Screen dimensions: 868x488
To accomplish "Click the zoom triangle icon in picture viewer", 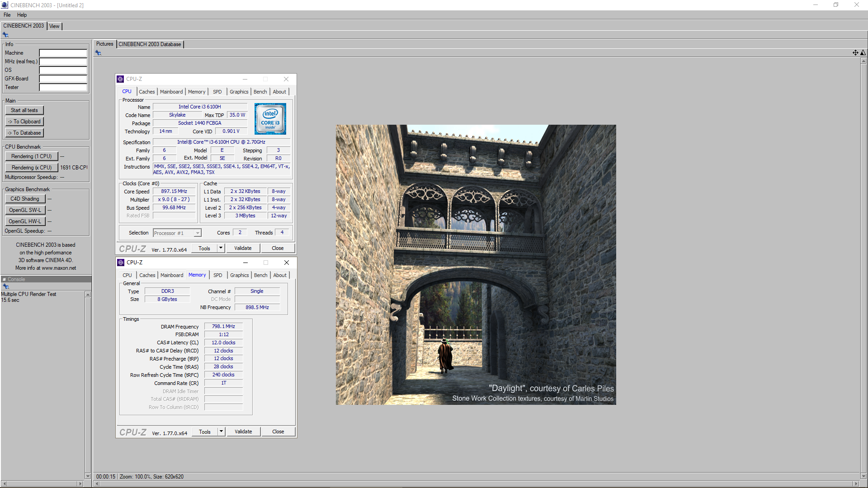I will (x=863, y=53).
